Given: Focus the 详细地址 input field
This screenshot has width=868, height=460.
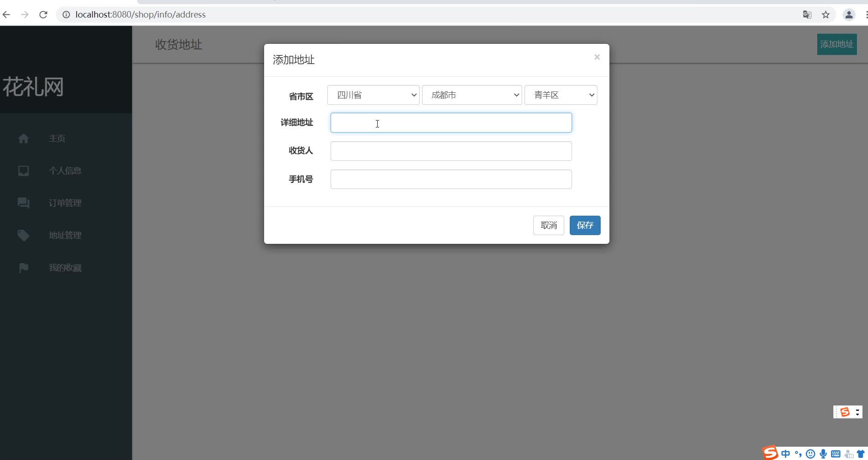Looking at the screenshot, I should click(x=451, y=123).
